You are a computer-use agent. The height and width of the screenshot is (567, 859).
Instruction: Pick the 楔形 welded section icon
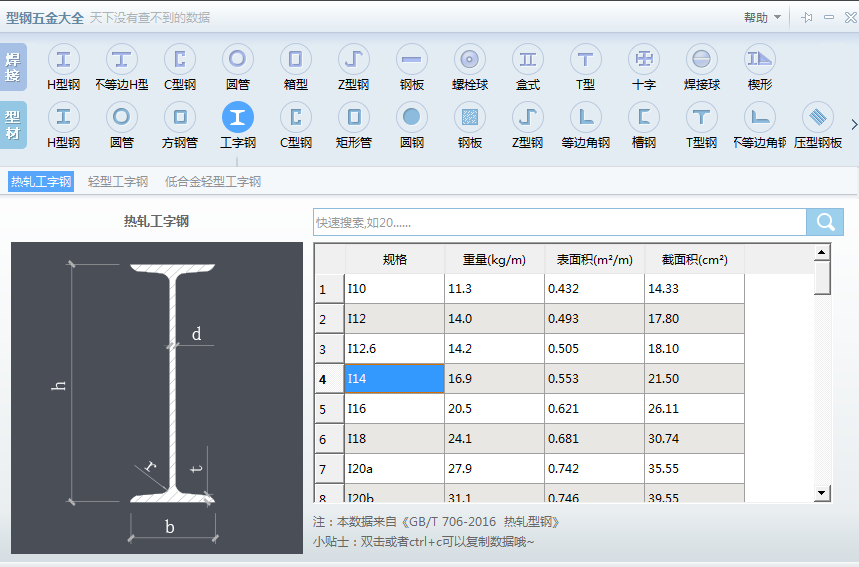point(760,59)
